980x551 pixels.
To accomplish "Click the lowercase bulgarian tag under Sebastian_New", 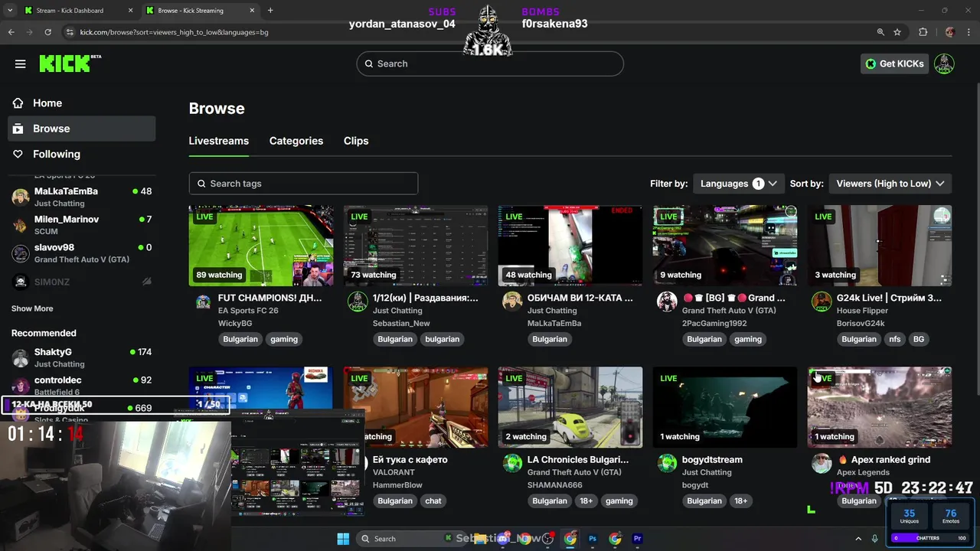I will click(x=443, y=339).
